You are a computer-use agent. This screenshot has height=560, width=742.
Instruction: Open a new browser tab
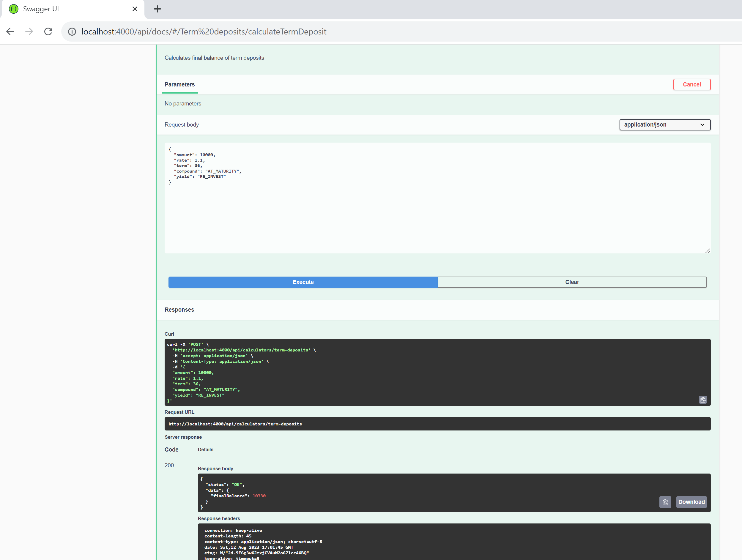[x=157, y=9]
